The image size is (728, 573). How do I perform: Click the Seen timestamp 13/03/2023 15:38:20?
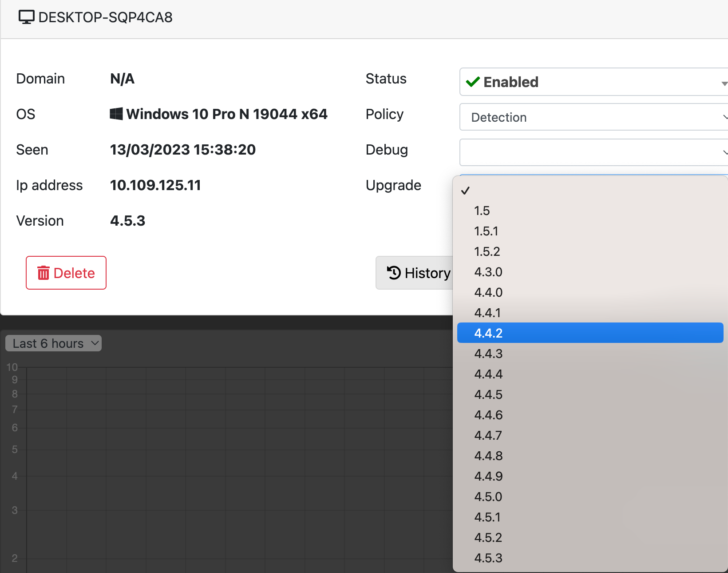click(x=183, y=150)
